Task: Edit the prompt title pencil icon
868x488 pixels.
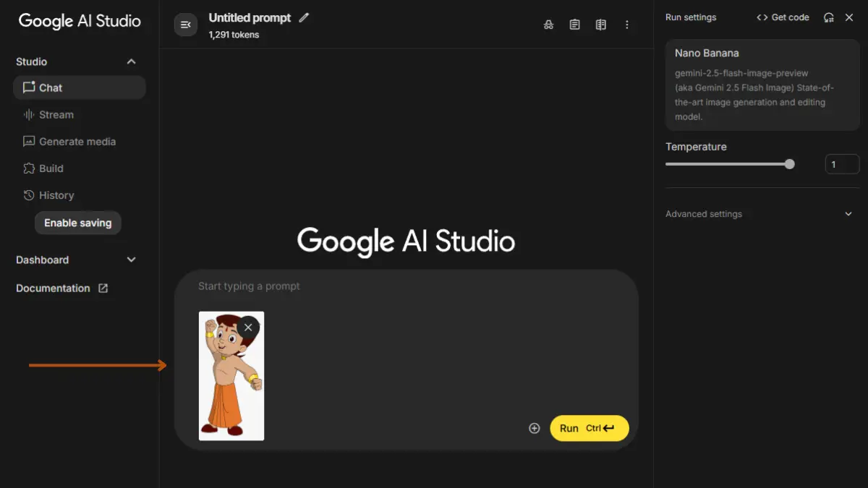Action: [304, 17]
